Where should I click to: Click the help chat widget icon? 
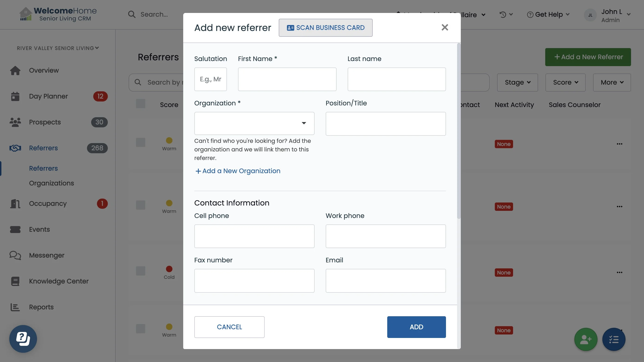(23, 339)
